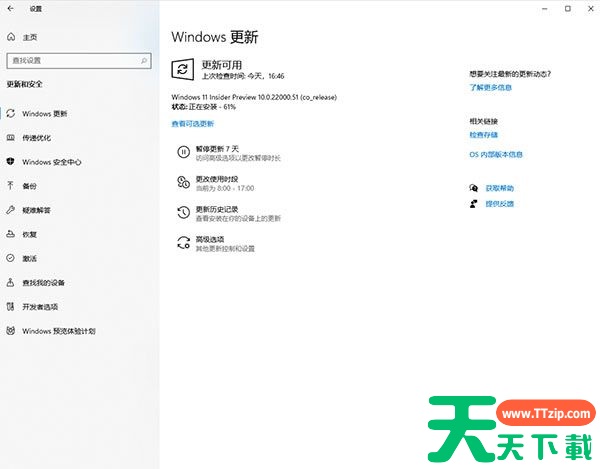Click the 获取帮助 link
This screenshot has height=469, width=600.
(499, 188)
